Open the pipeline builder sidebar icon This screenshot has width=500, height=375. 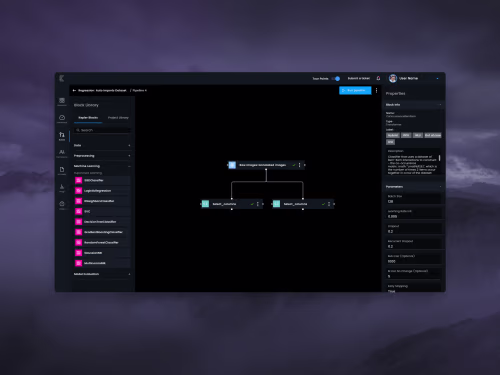coord(62,135)
